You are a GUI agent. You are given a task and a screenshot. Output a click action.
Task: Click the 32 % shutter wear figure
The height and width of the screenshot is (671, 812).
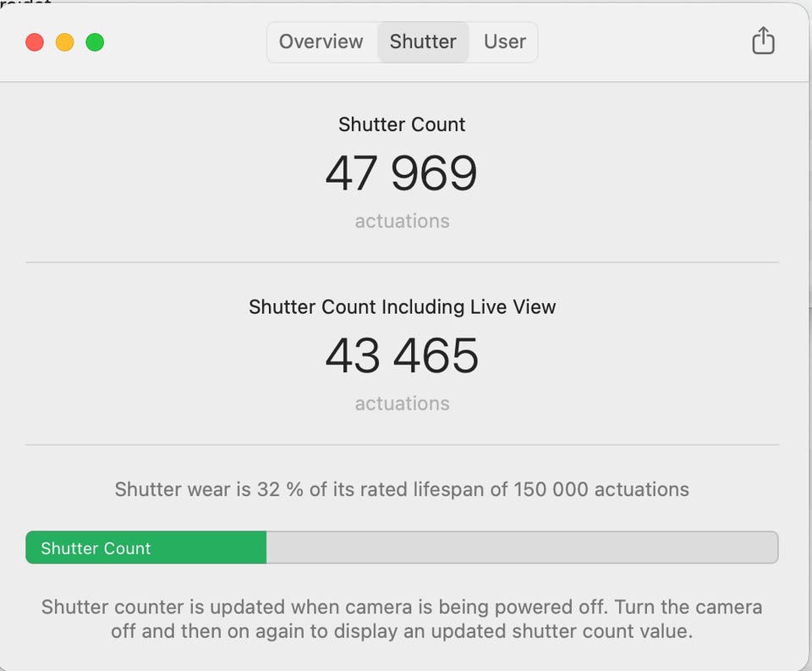pyautogui.click(x=280, y=489)
